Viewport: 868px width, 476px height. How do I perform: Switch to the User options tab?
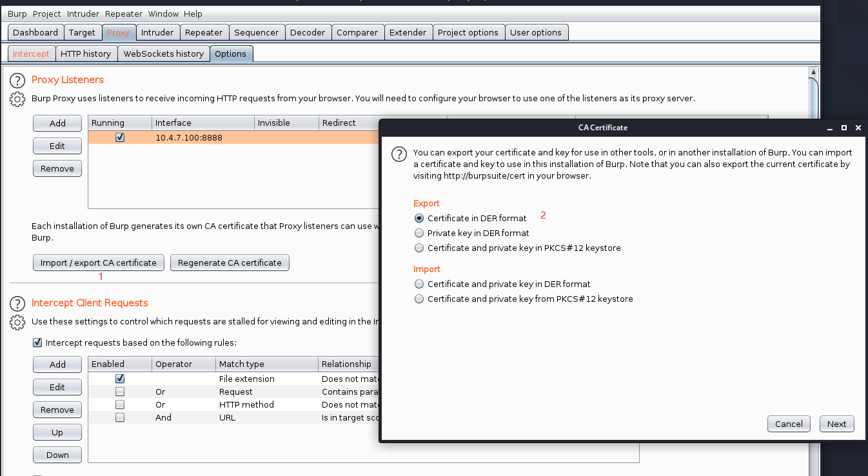pyautogui.click(x=536, y=32)
